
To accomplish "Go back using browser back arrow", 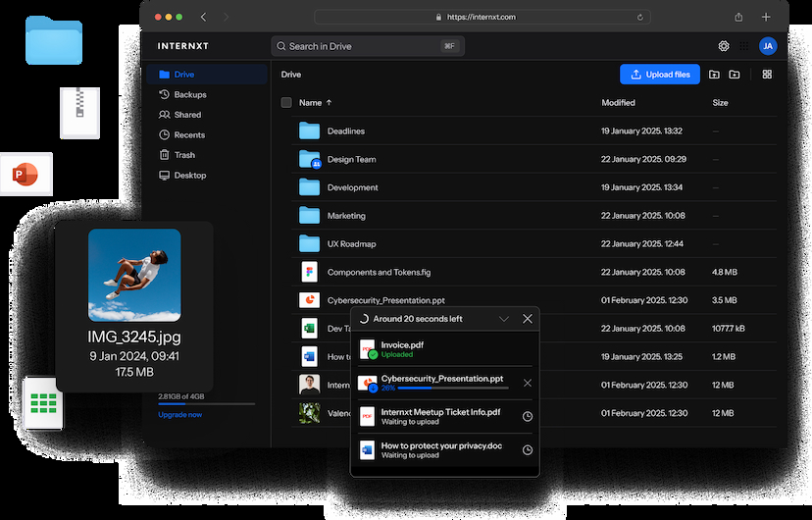I will 204,17.
